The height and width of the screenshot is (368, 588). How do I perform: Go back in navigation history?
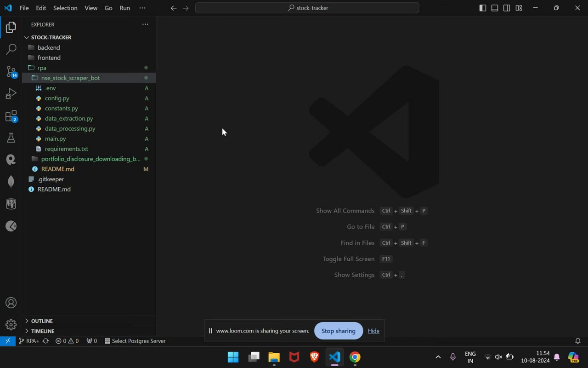tap(174, 8)
